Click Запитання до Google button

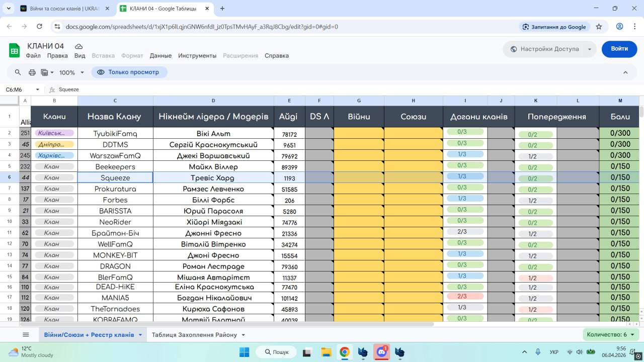click(554, 27)
